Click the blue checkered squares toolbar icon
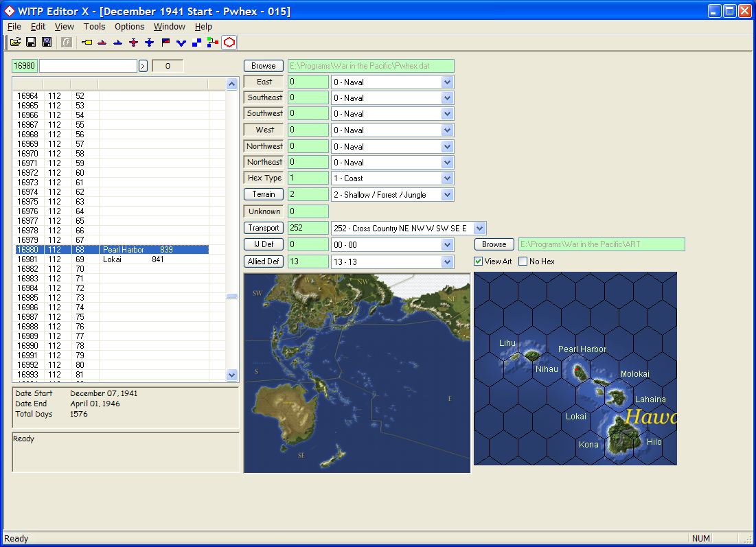 pyautogui.click(x=196, y=43)
